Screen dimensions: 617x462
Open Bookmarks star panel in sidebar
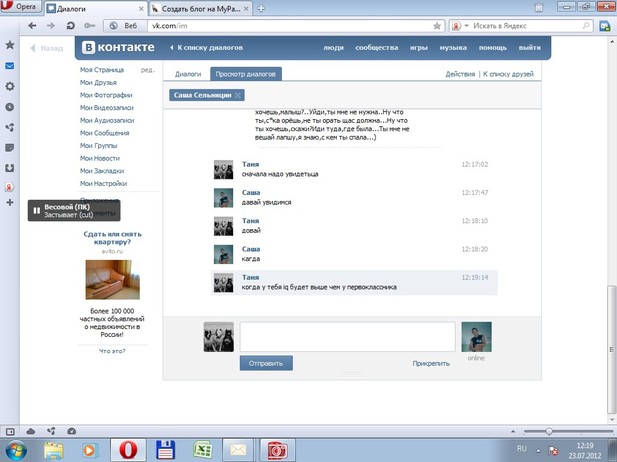(x=10, y=45)
